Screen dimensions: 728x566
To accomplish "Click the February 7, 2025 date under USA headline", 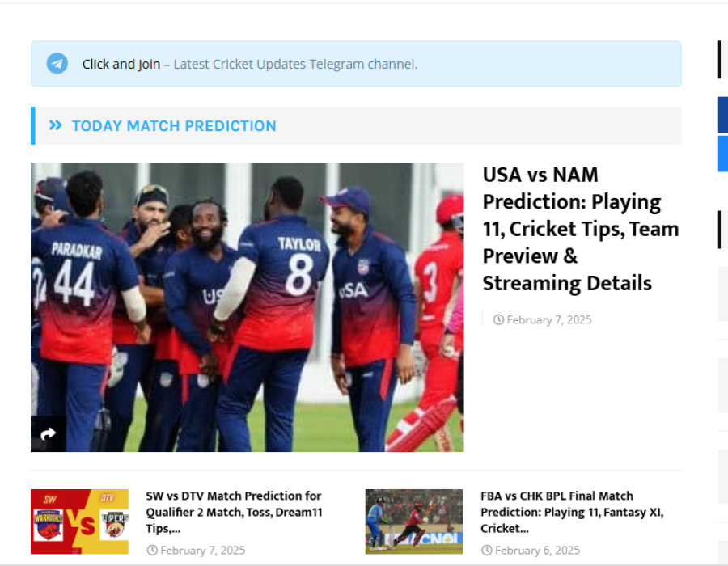I will point(548,319).
